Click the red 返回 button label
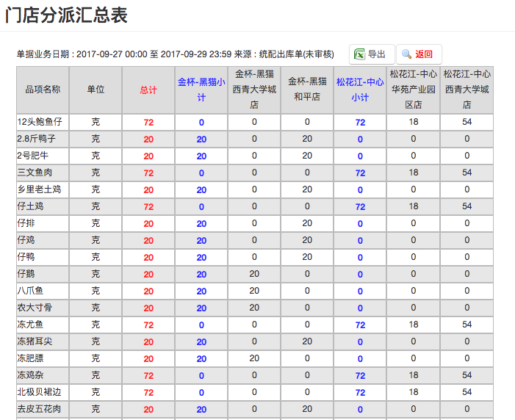515x420 pixels. pos(424,54)
